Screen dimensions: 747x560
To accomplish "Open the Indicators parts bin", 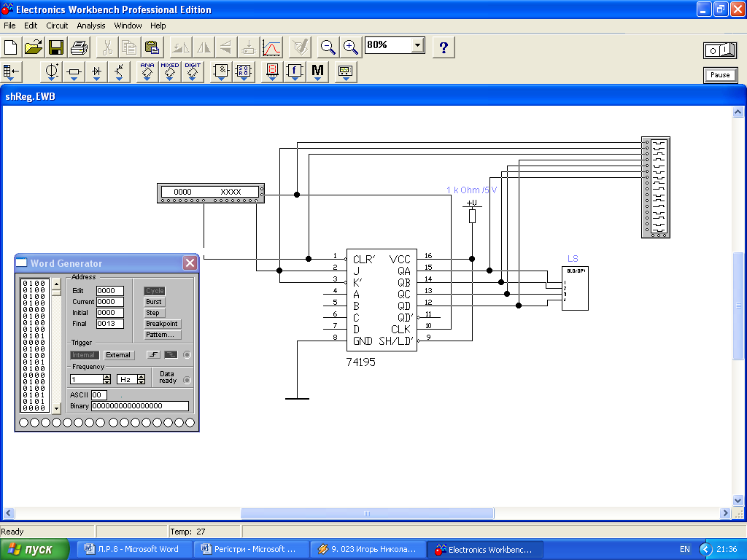I will tap(272, 71).
